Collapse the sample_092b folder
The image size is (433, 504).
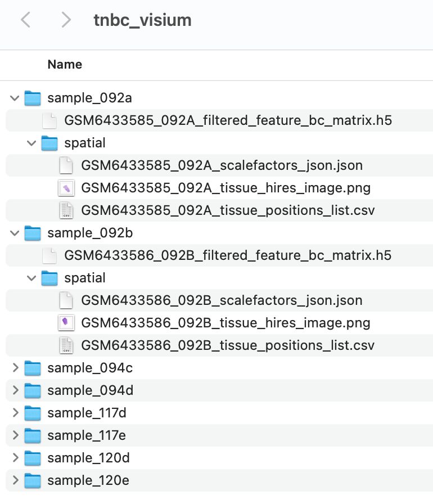pyautogui.click(x=15, y=233)
